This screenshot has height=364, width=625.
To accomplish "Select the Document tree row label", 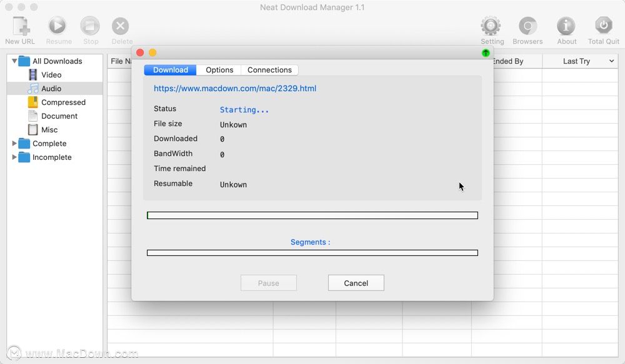I will [x=59, y=116].
